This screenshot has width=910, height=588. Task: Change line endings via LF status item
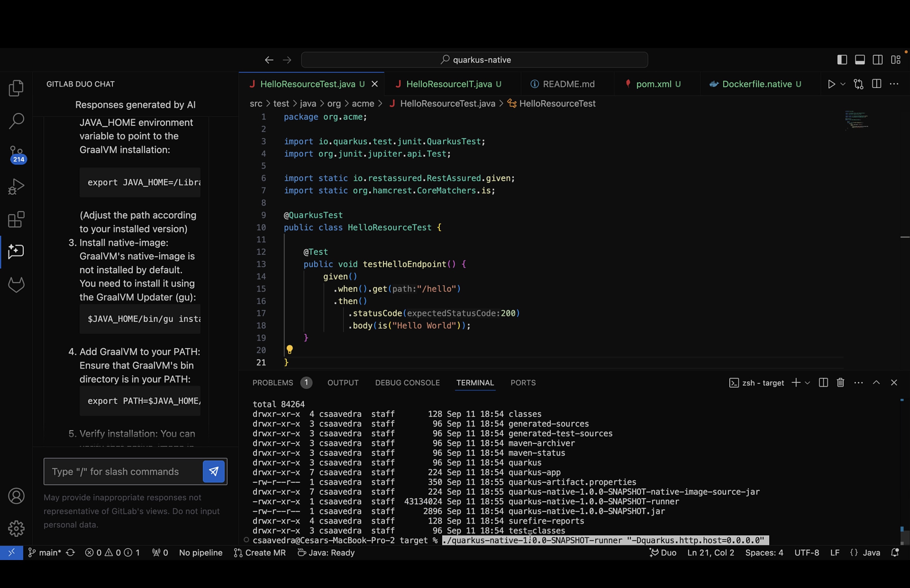pos(834,552)
